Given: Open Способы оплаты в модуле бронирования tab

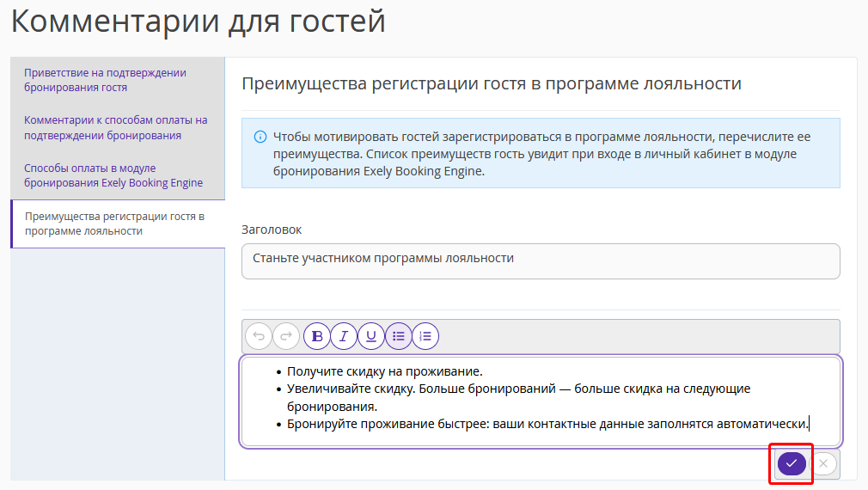Looking at the screenshot, I should (118, 175).
